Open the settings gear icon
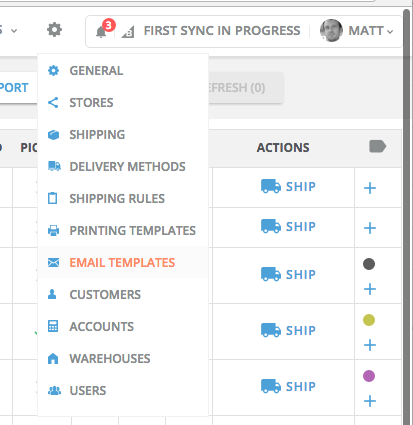The width and height of the screenshot is (413, 425). [x=54, y=30]
